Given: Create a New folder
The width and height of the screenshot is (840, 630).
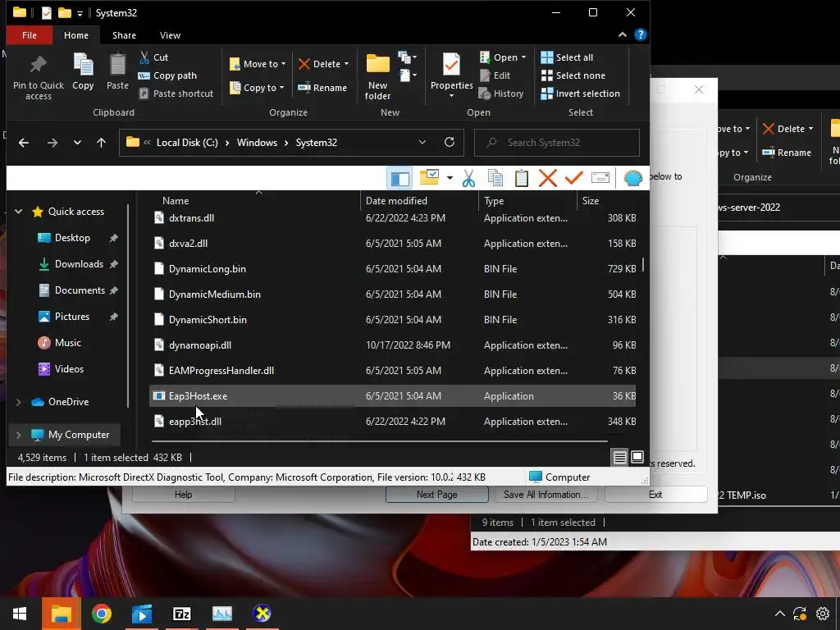Looking at the screenshot, I should pyautogui.click(x=377, y=76).
